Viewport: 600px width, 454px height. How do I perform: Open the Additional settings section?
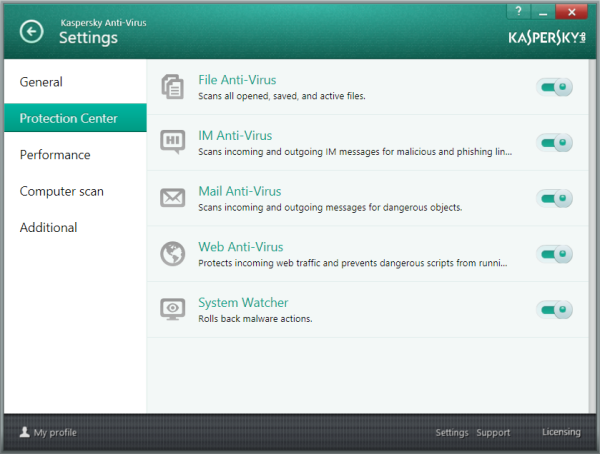[x=48, y=227]
